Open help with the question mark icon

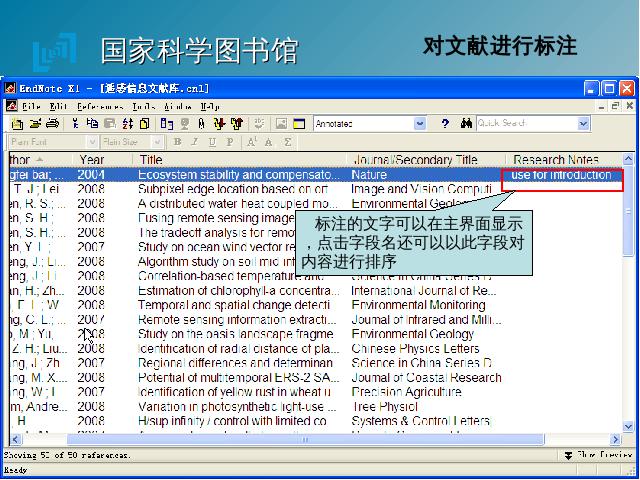445,124
